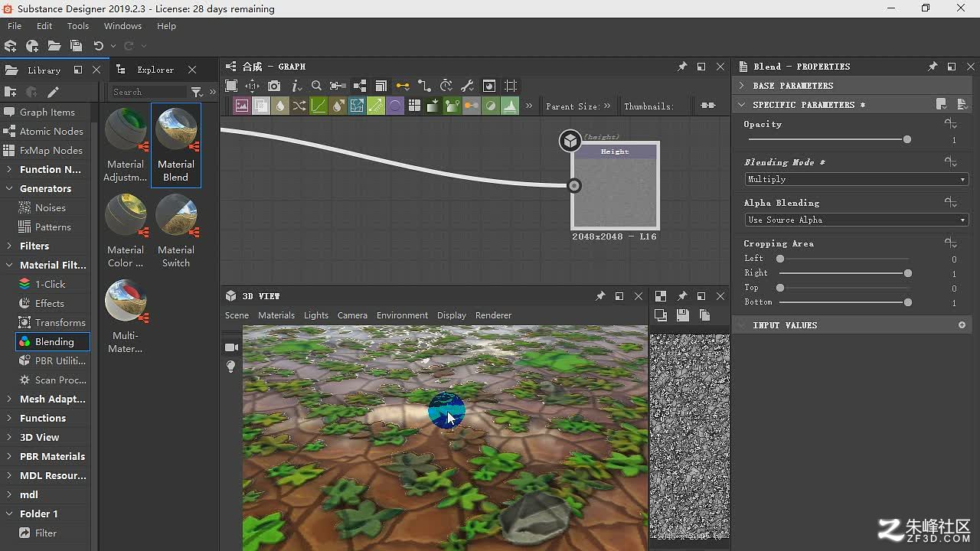Collapse the Generators category
The height and width of the screenshot is (551, 980).
9,188
